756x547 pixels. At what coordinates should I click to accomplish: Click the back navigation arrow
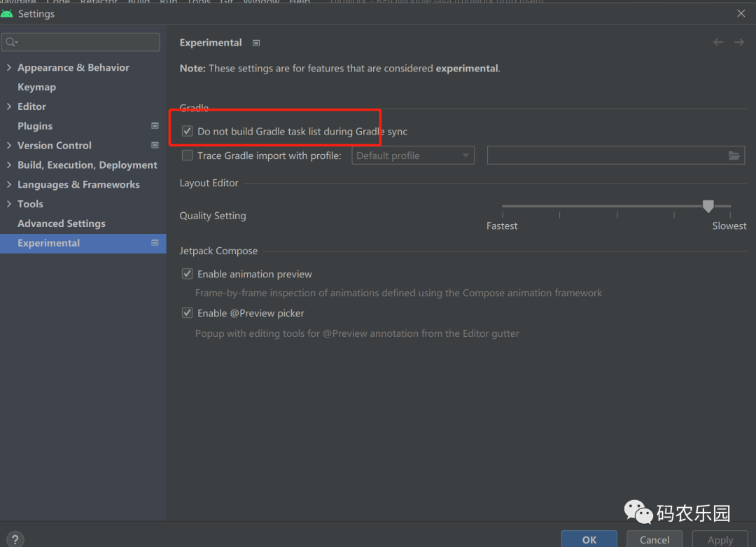click(x=718, y=43)
